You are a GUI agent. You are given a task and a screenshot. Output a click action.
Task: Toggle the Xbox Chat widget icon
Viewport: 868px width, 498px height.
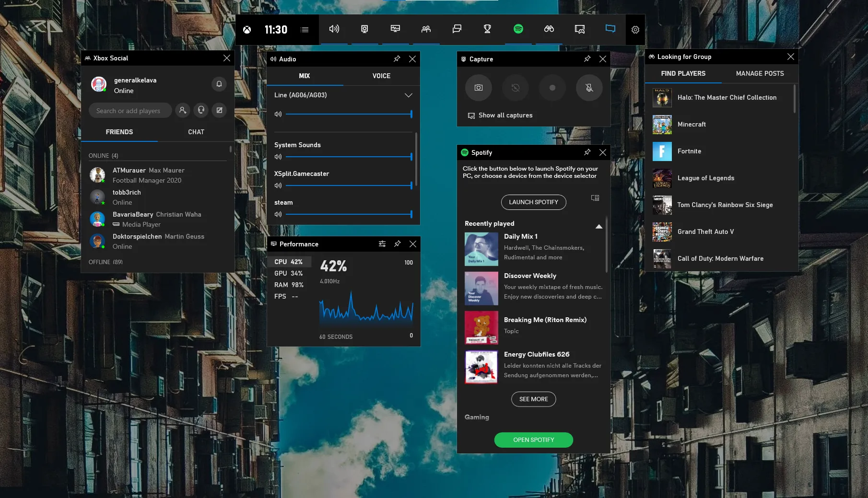click(x=457, y=29)
